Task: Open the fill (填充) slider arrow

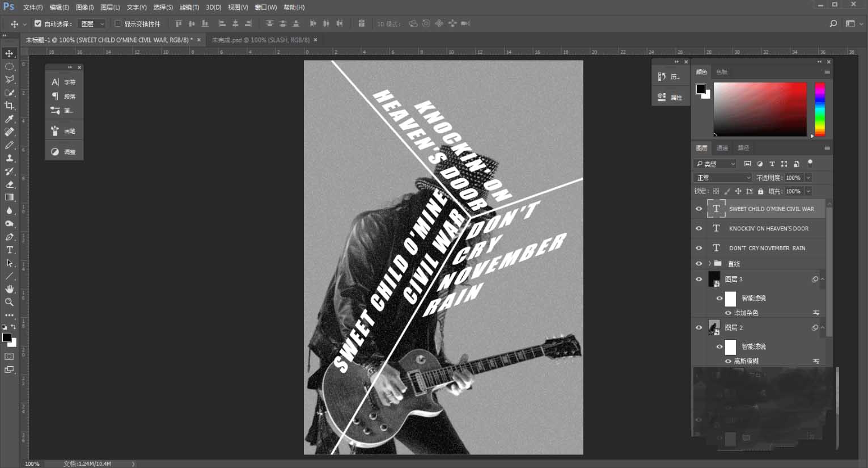Action: (x=808, y=191)
